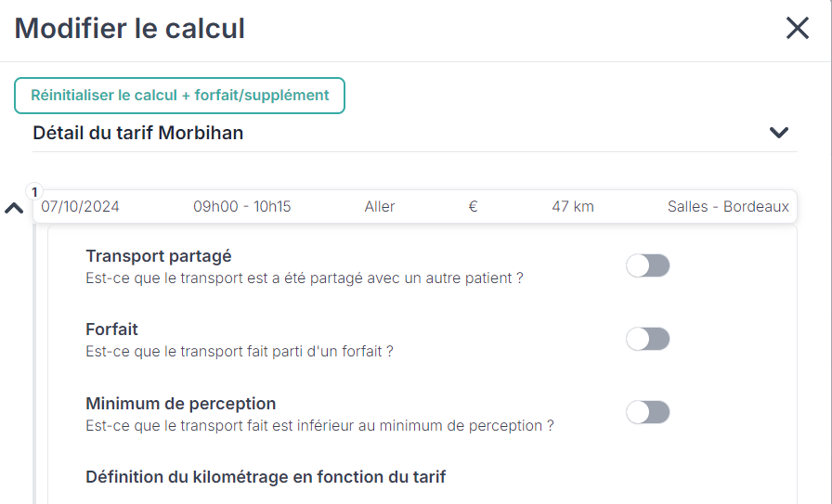Click the Forfait option heading

click(111, 330)
